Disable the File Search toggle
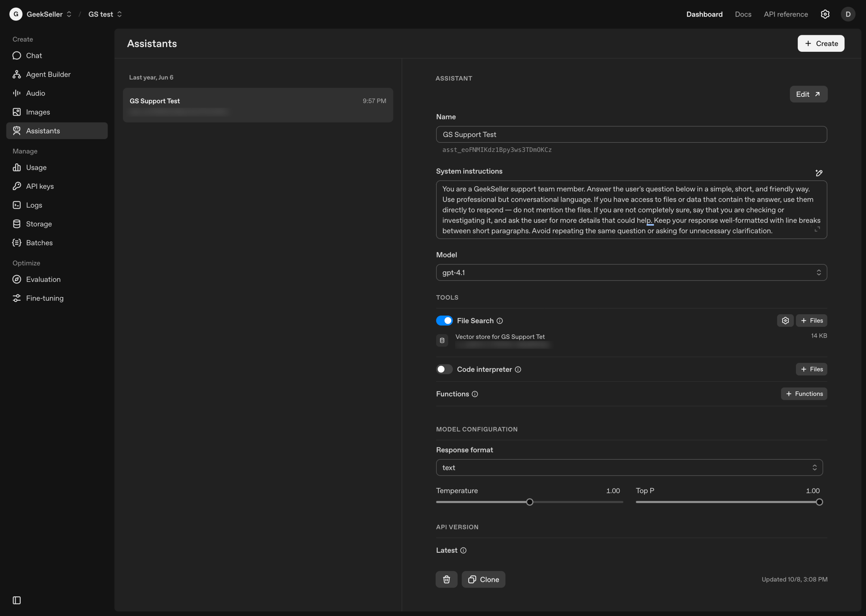 coord(444,321)
